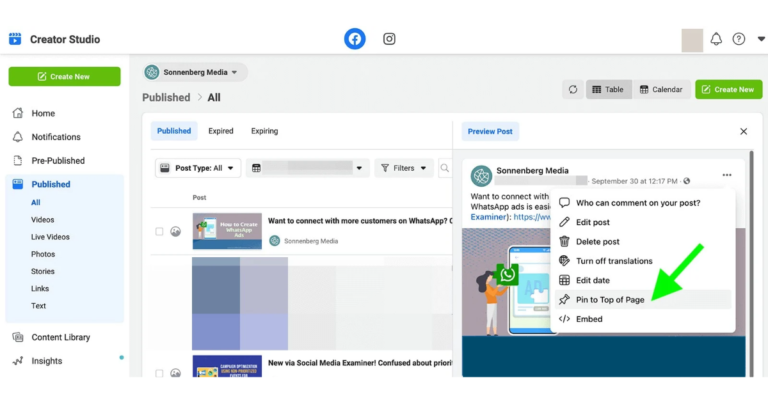Open the WhatsApp Ads post thumbnail

pyautogui.click(x=227, y=231)
